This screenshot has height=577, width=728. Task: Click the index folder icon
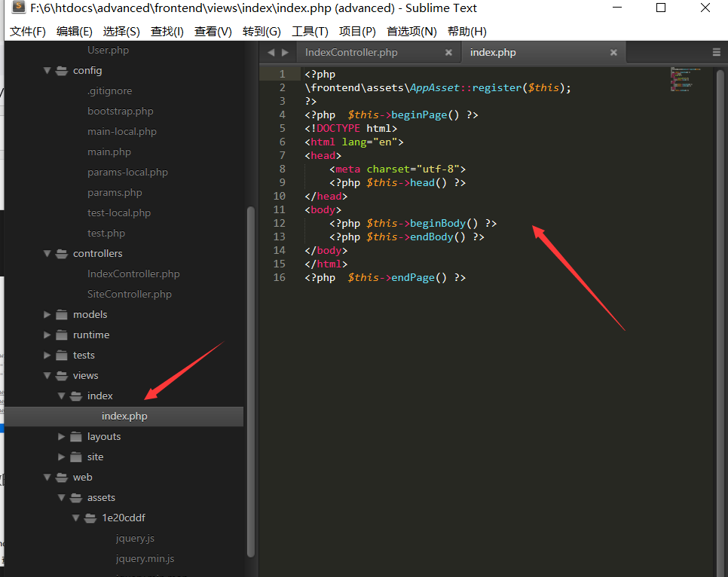75,396
